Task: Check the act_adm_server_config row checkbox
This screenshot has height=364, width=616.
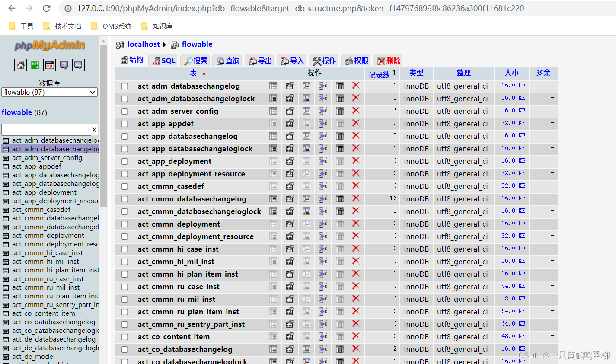Action: click(x=124, y=112)
